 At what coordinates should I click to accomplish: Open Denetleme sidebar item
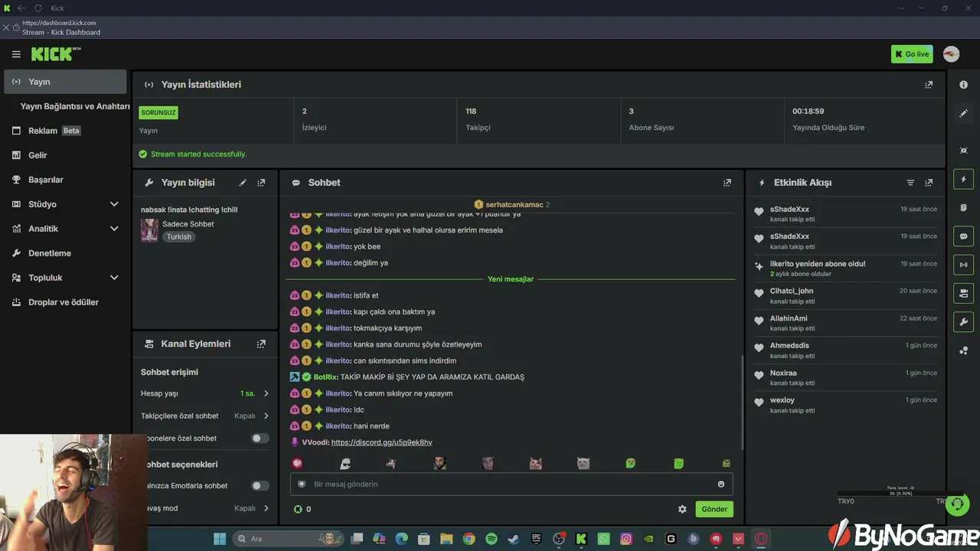(65, 253)
